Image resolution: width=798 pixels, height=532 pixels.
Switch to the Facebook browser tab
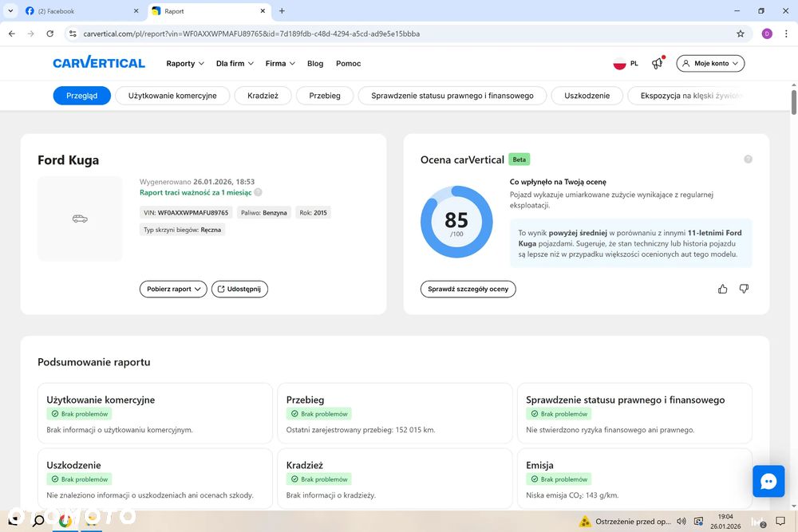81,10
